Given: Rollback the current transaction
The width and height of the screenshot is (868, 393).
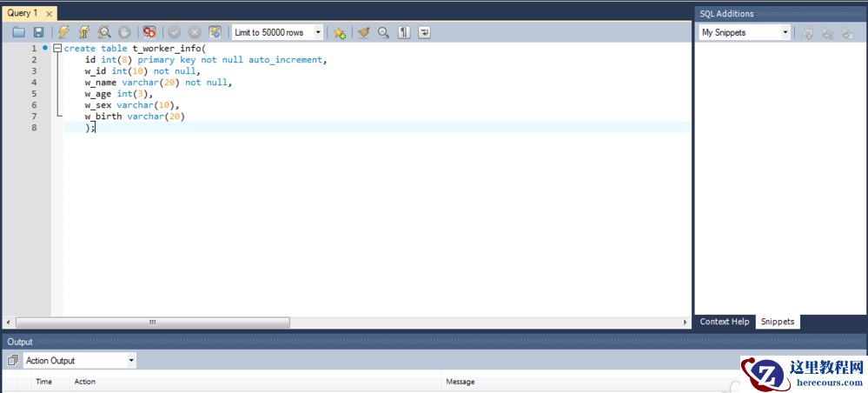Looking at the screenshot, I should click(195, 33).
